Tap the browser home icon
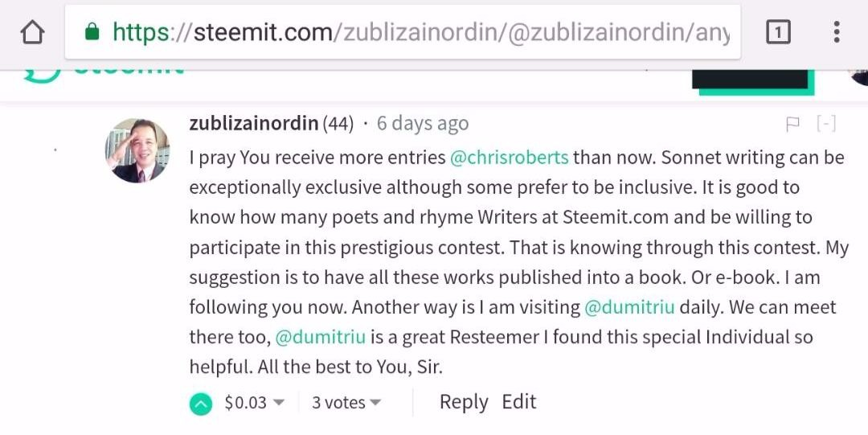 (31, 32)
